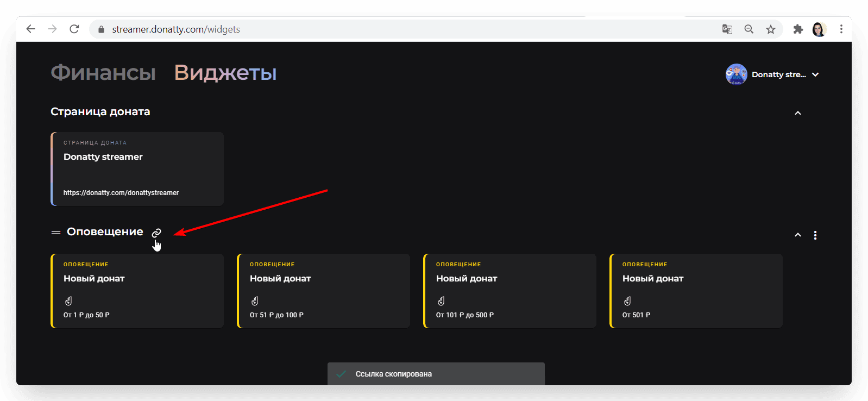
Task: Click the Ссылка скопирована toast message
Action: 436,374
